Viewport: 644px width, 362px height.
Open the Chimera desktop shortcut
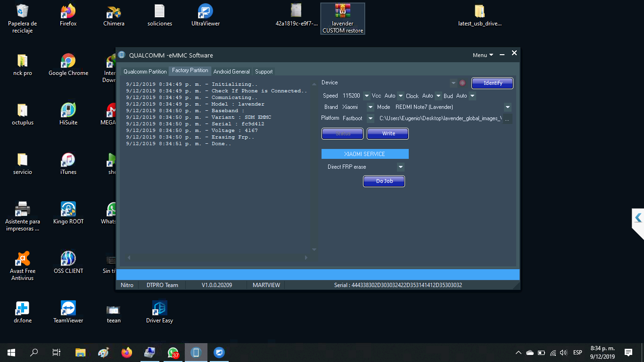(x=114, y=15)
